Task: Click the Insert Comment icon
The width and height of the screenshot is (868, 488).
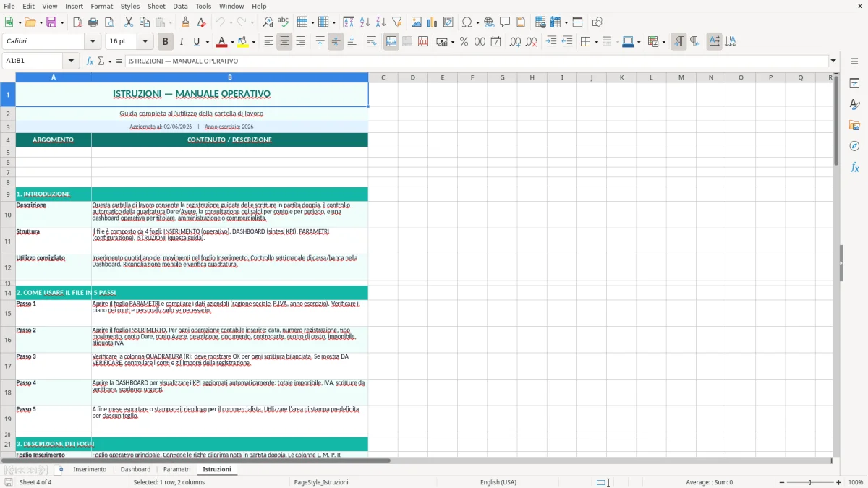Action: [x=506, y=22]
